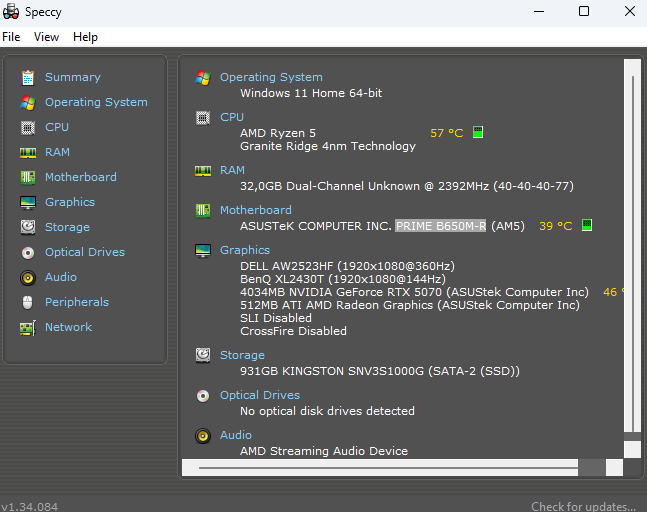The image size is (647, 512).
Task: Open the File menu
Action: (11, 37)
